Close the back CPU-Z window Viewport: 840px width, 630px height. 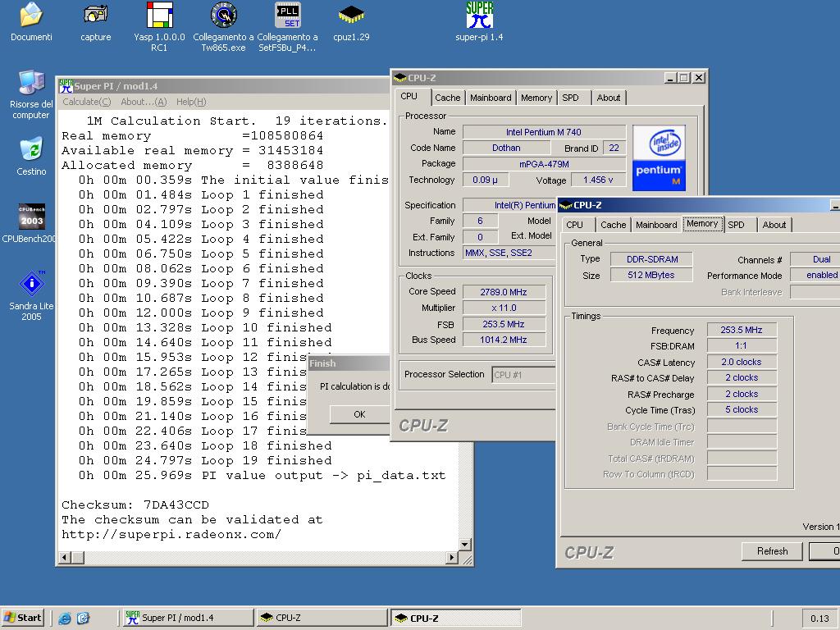pyautogui.click(x=699, y=78)
